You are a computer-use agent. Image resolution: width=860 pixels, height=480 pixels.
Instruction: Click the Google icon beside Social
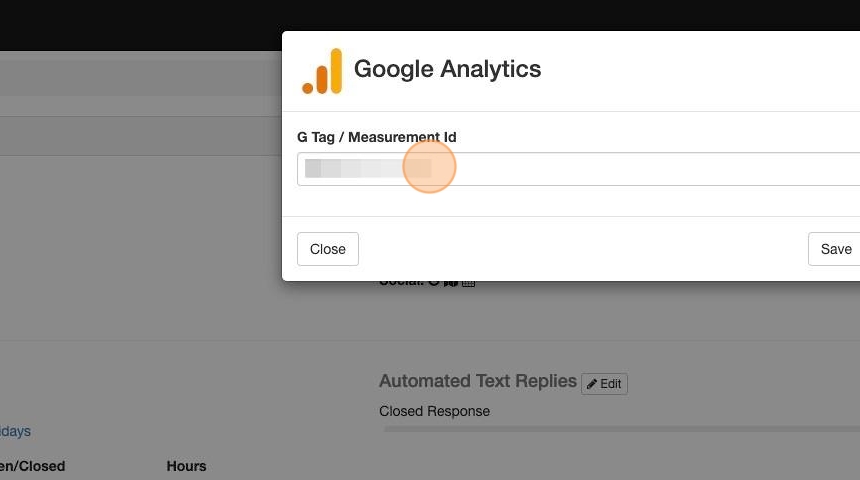[434, 283]
